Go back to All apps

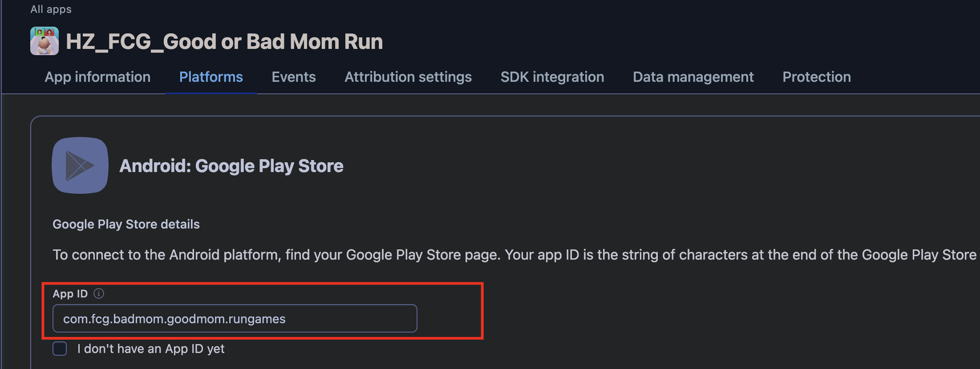[x=51, y=9]
